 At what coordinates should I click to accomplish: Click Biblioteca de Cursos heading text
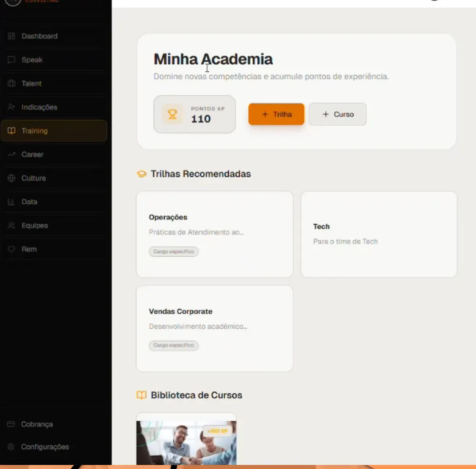(x=197, y=395)
